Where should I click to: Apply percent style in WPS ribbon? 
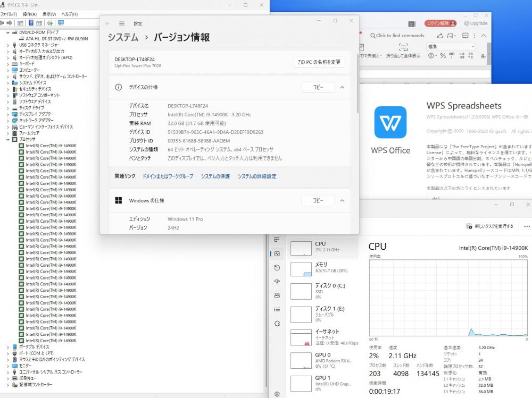click(x=443, y=56)
